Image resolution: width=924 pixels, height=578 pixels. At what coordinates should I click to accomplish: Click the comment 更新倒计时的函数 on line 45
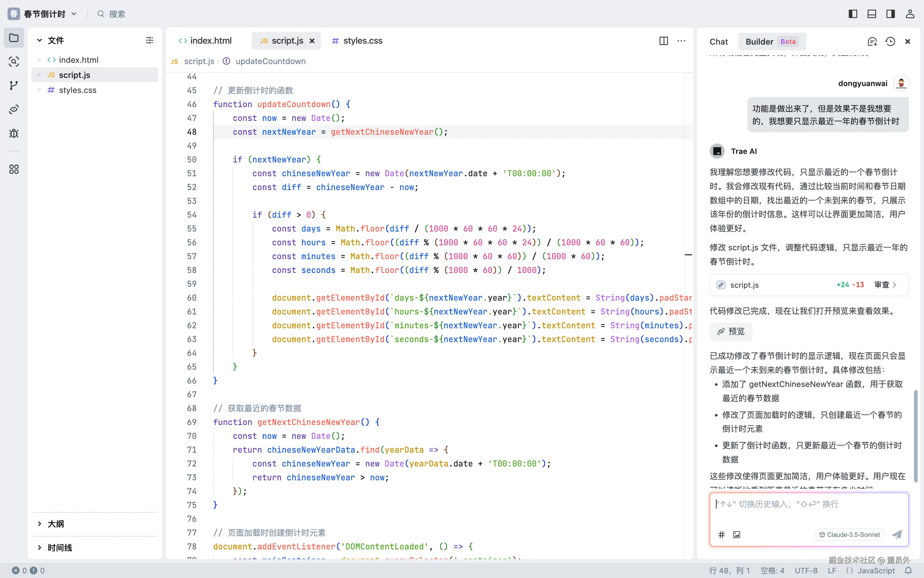click(x=253, y=90)
